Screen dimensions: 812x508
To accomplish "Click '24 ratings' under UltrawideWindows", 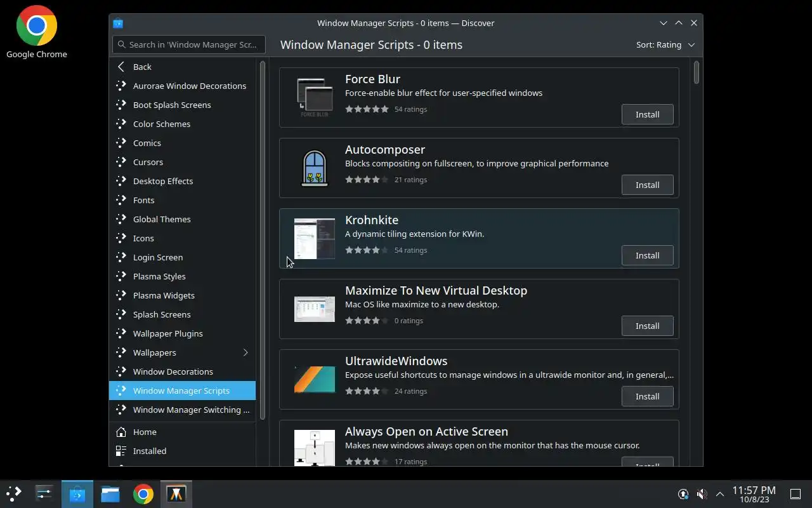I will [410, 391].
